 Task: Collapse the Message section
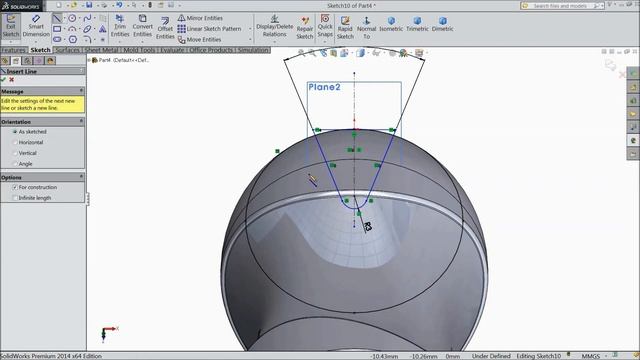coord(81,91)
